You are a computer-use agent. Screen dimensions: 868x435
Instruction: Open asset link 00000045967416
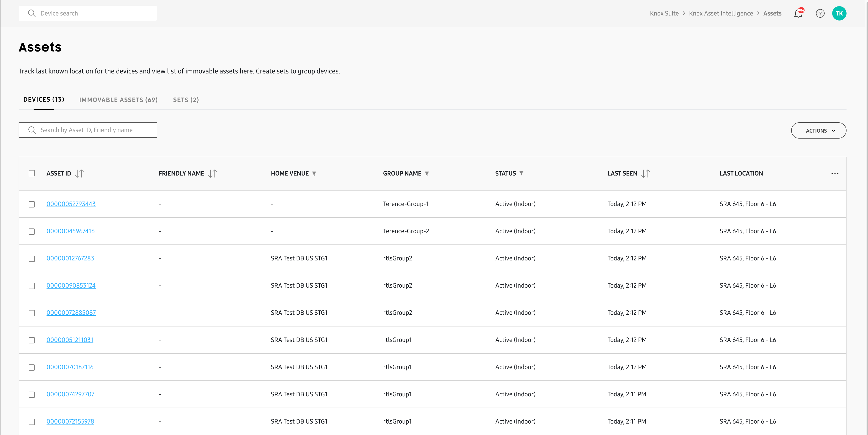70,231
